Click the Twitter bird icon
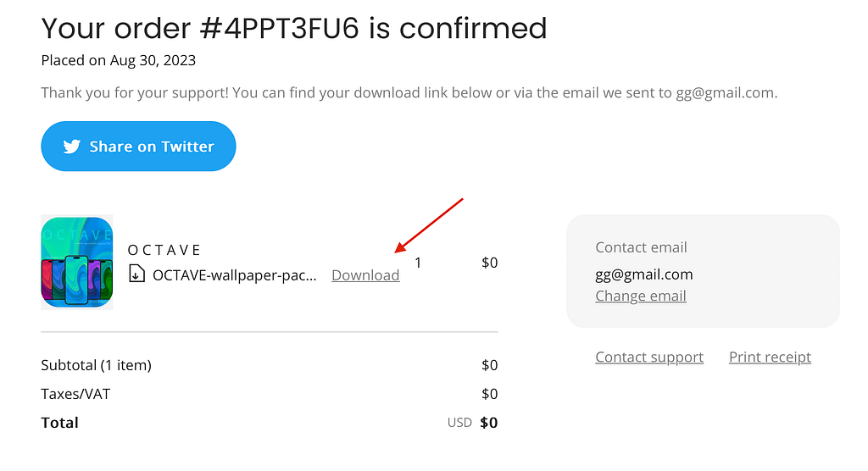 pyautogui.click(x=71, y=147)
